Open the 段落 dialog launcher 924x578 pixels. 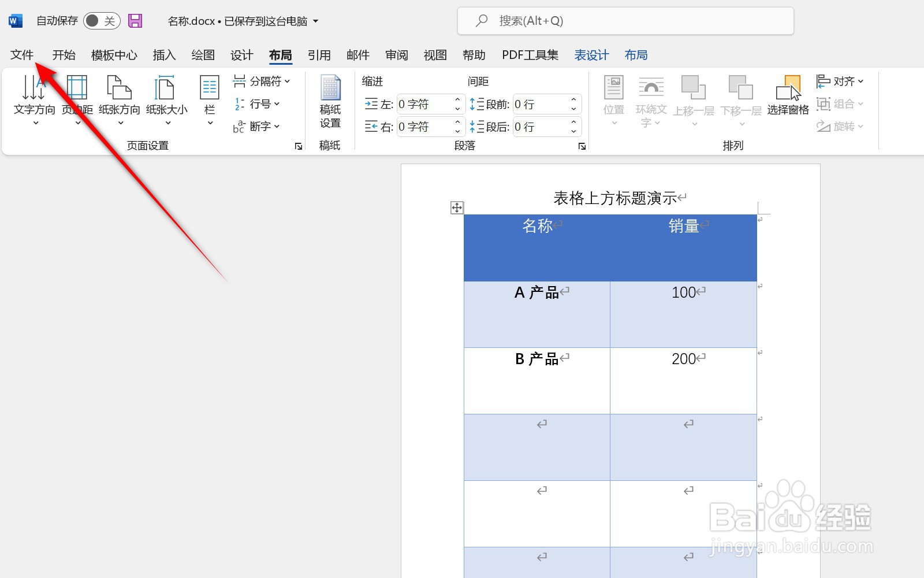tap(582, 146)
